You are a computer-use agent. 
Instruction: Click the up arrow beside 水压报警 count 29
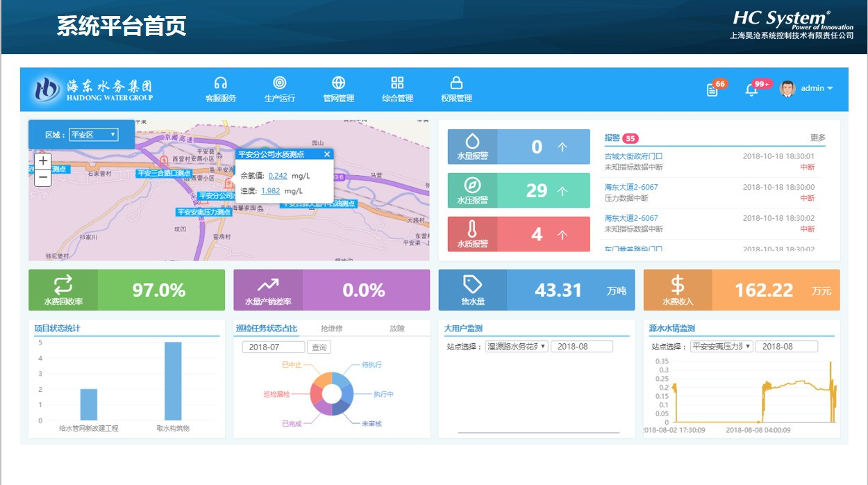coord(562,191)
